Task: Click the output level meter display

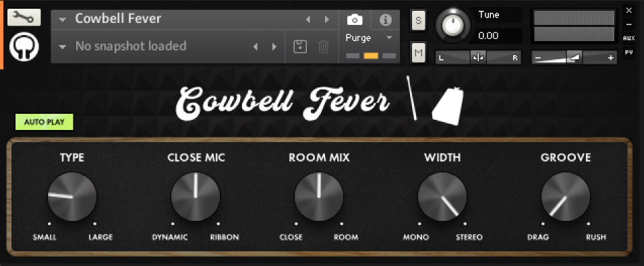Action: 574,26
